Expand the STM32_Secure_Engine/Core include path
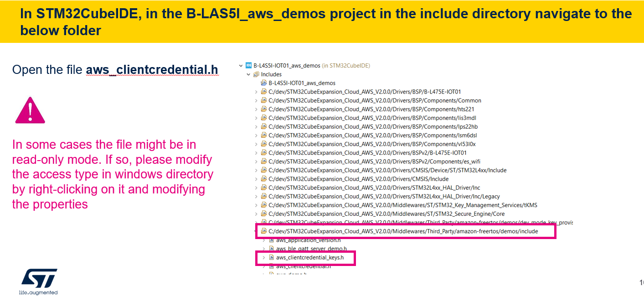The width and height of the screenshot is (644, 297). (x=256, y=214)
